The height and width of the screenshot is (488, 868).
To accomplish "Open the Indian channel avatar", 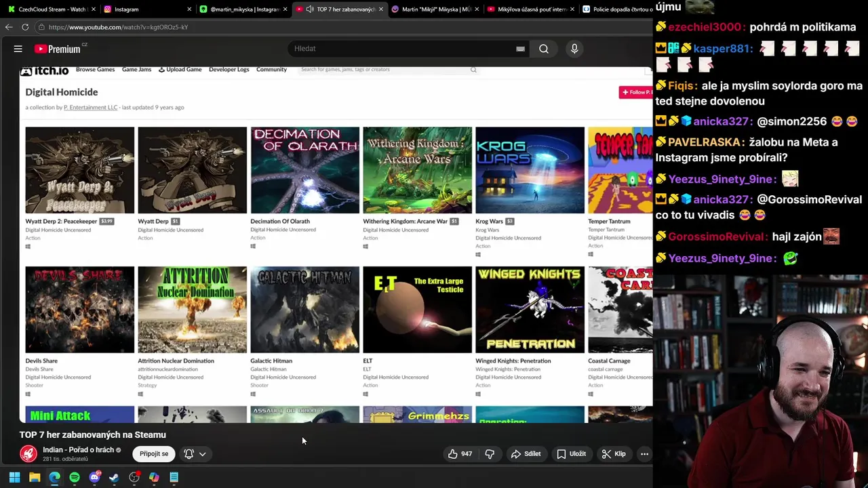I will click(x=28, y=453).
